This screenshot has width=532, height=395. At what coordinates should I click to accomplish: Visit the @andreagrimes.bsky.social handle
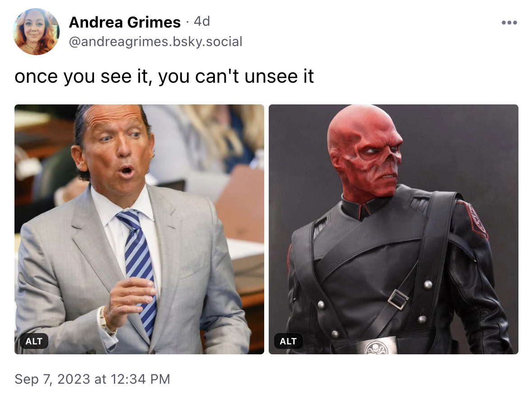pos(155,42)
